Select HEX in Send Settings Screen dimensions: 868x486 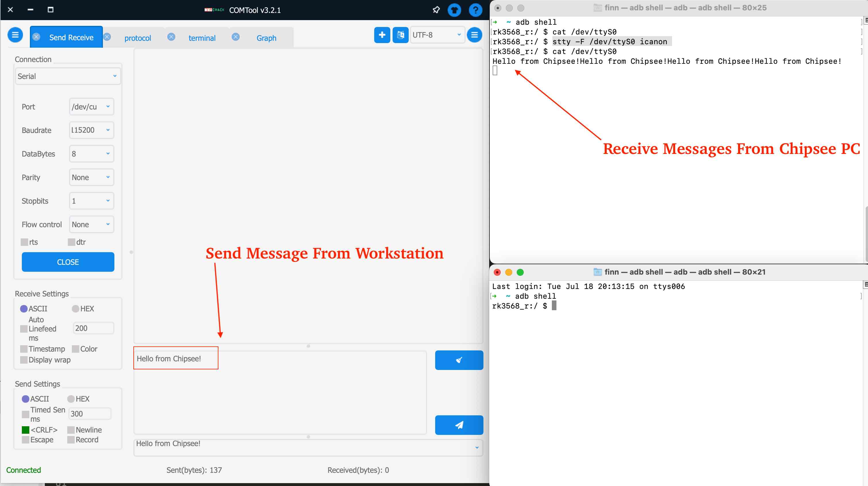coord(71,399)
